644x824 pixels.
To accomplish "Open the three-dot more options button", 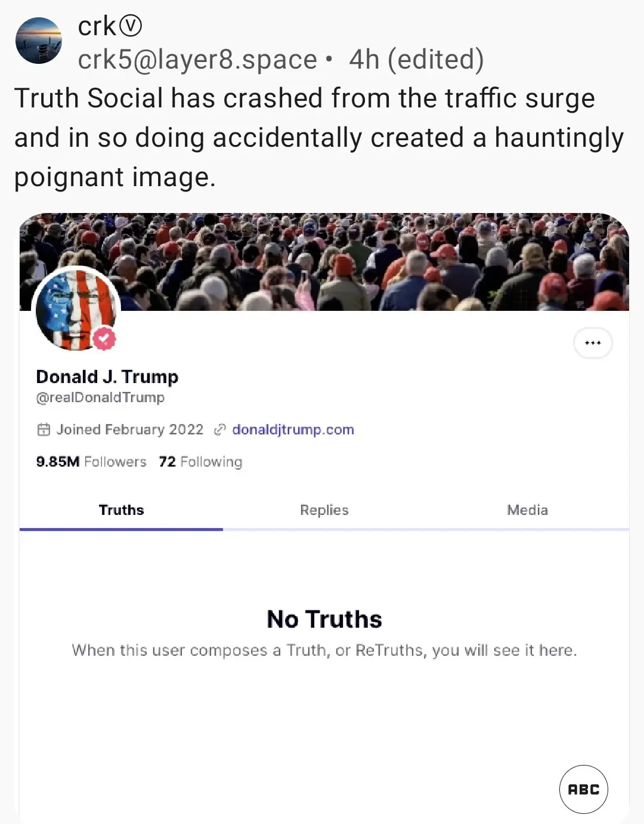I will 593,343.
